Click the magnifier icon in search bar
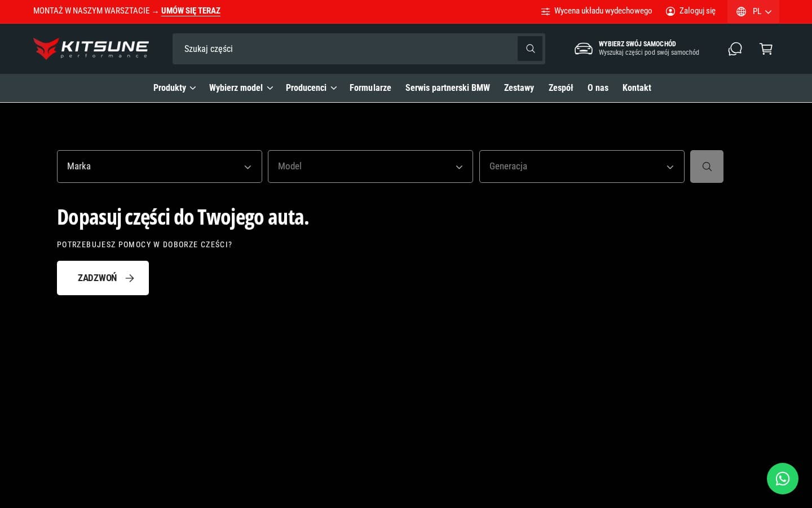This screenshot has width=812, height=508. click(x=530, y=49)
